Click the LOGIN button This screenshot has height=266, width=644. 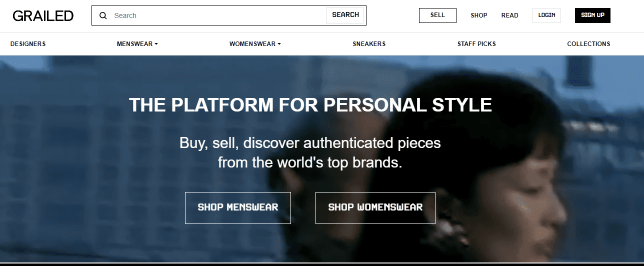pyautogui.click(x=546, y=15)
